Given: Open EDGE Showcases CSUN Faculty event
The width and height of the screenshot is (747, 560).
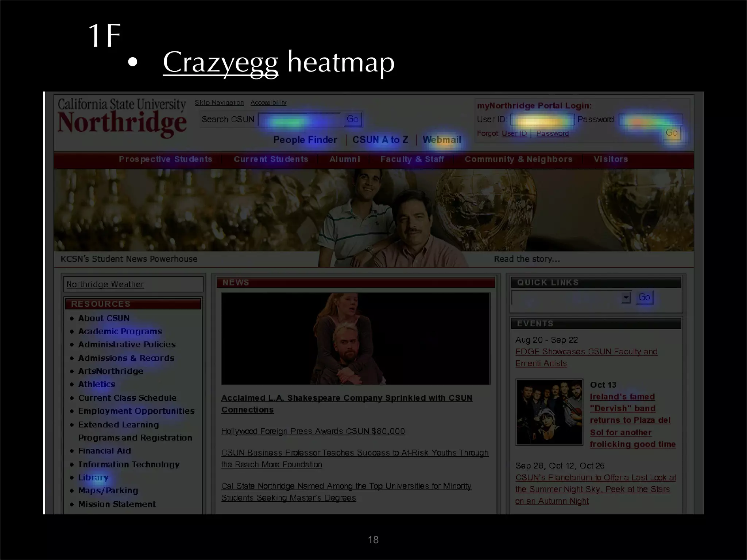Looking at the screenshot, I should coord(587,358).
